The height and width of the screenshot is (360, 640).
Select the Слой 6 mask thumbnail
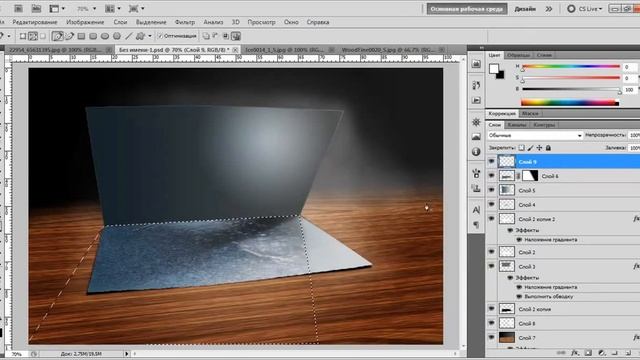pyautogui.click(x=530, y=176)
